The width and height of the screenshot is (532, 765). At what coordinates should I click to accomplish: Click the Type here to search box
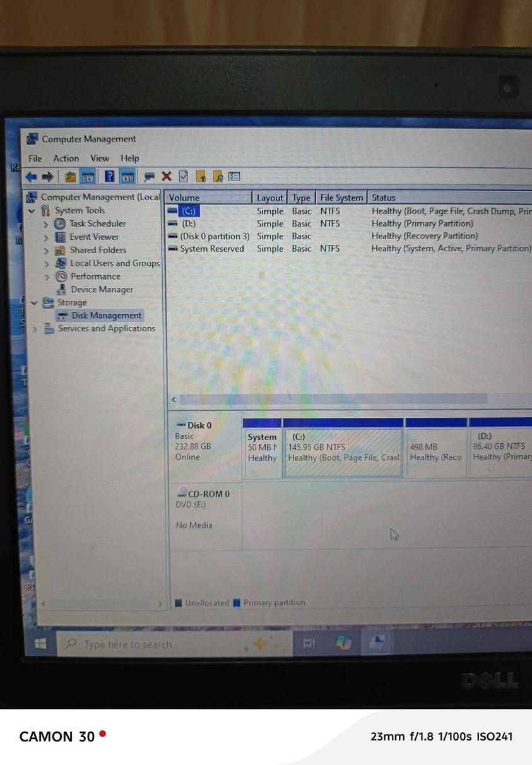click(151, 644)
